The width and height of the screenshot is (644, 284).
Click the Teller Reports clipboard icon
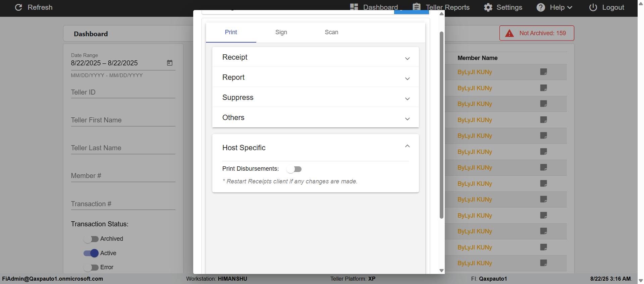417,7
